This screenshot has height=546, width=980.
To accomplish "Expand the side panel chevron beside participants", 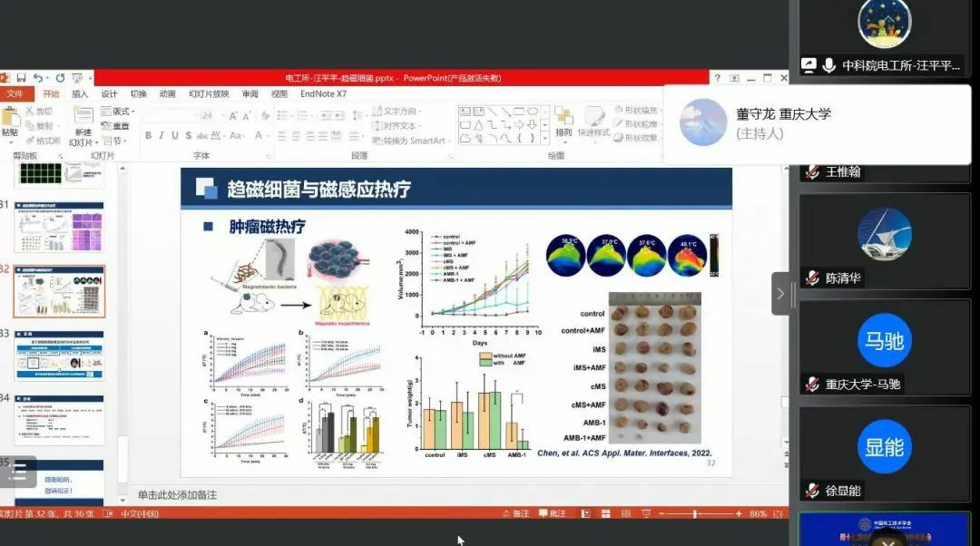I will 780,294.
